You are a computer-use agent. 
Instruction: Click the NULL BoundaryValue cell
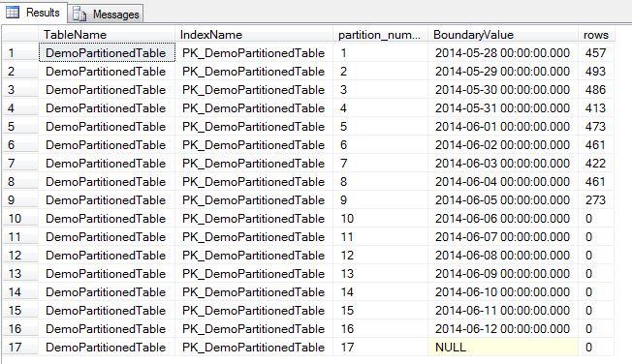(503, 348)
